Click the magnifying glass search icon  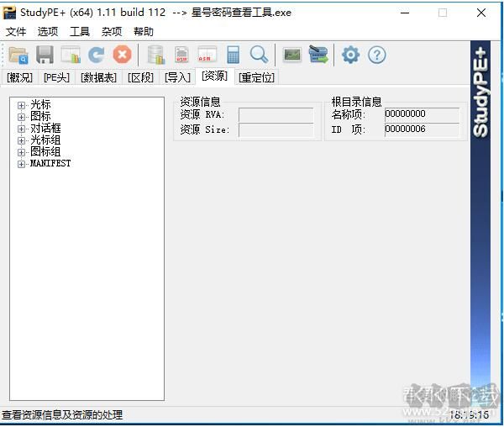pyautogui.click(x=259, y=55)
